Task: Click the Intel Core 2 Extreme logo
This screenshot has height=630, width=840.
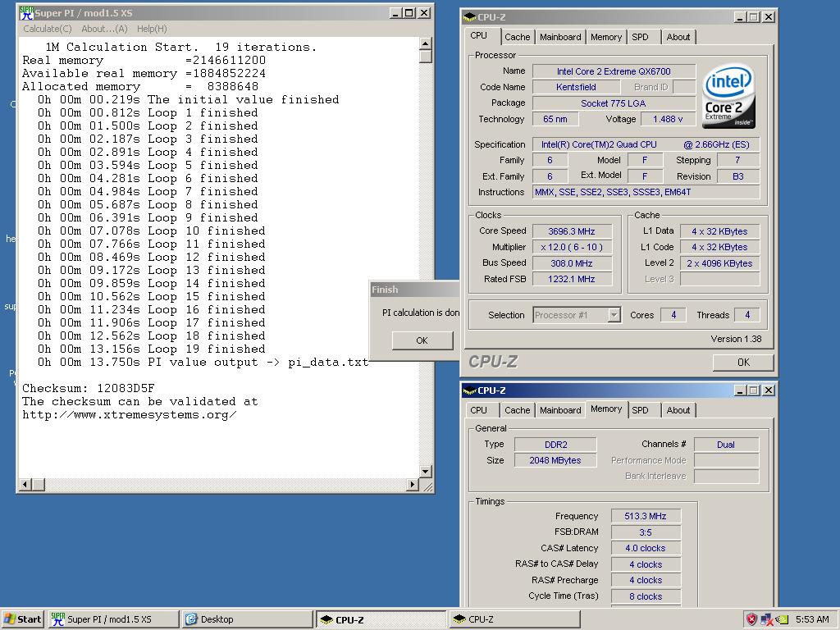Action: point(728,97)
